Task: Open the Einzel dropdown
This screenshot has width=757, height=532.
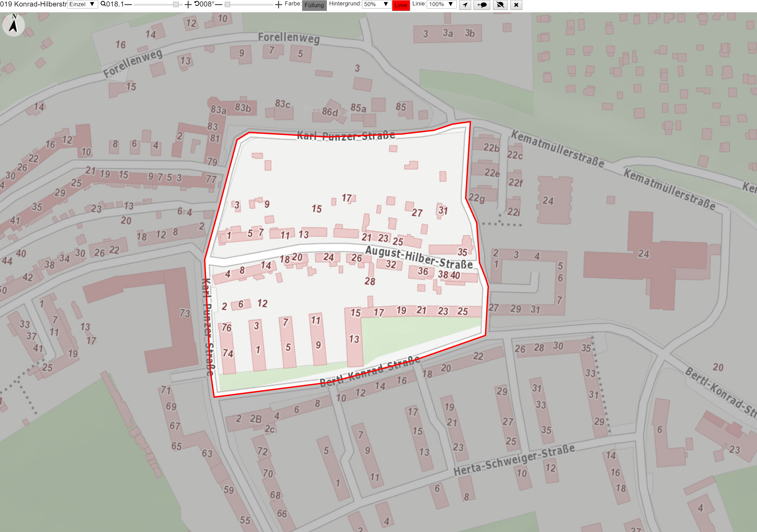Action: 83,4
